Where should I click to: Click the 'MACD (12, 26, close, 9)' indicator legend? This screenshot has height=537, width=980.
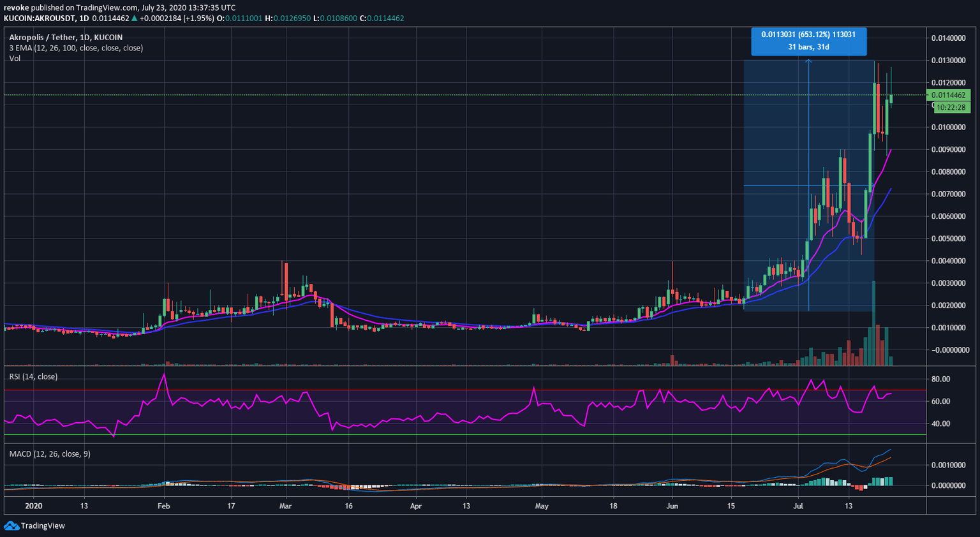point(50,454)
